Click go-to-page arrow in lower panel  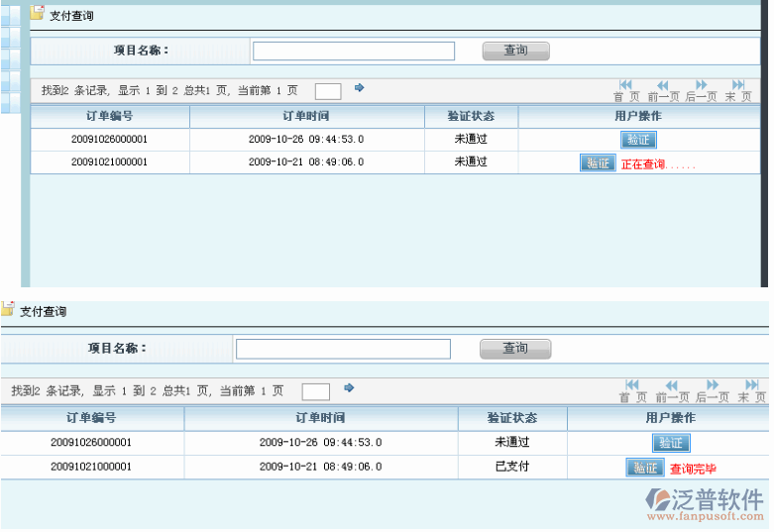pos(349,388)
